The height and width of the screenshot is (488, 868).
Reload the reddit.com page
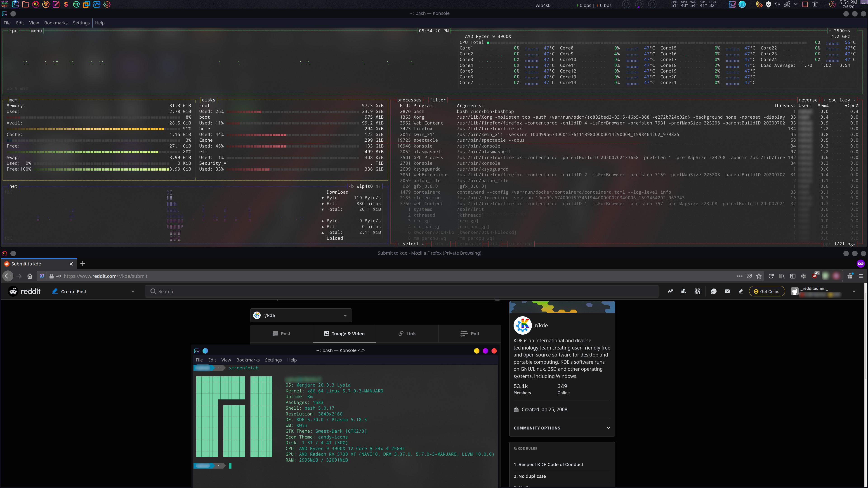771,276
